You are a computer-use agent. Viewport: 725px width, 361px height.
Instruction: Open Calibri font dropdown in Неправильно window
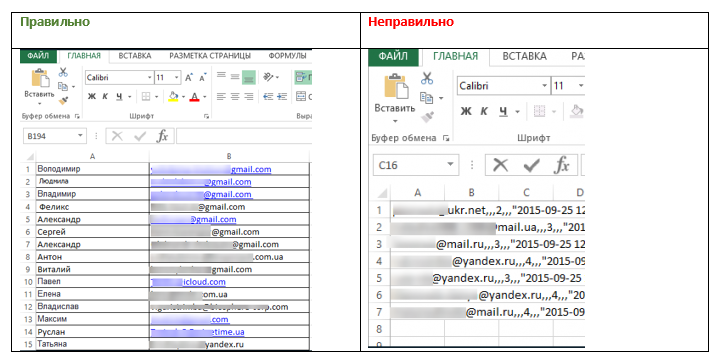[x=545, y=86]
